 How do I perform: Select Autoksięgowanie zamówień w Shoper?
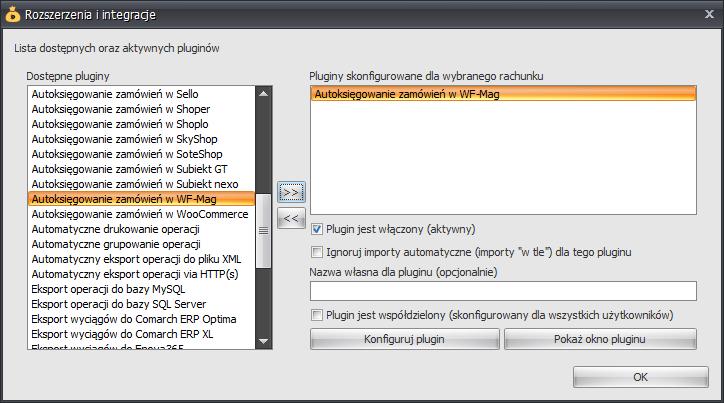coord(141,109)
